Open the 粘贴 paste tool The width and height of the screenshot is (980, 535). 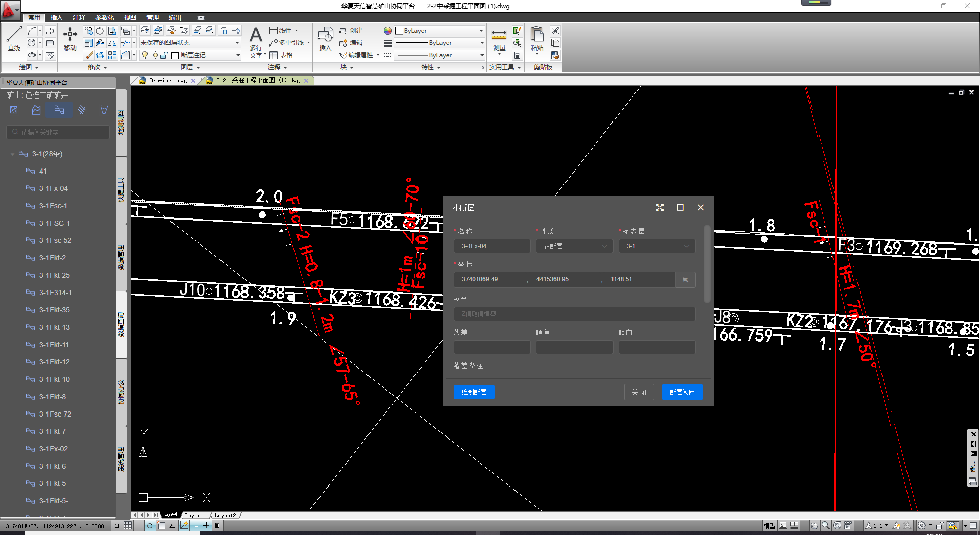(536, 39)
